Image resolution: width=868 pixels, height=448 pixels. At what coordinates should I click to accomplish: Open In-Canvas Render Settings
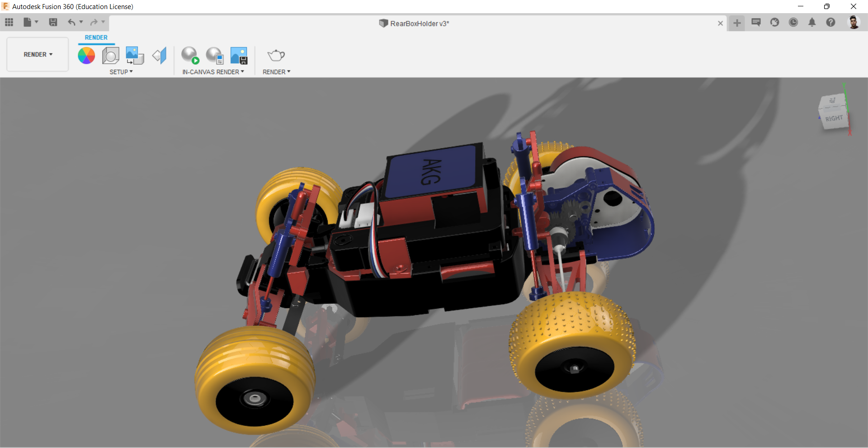coord(215,56)
